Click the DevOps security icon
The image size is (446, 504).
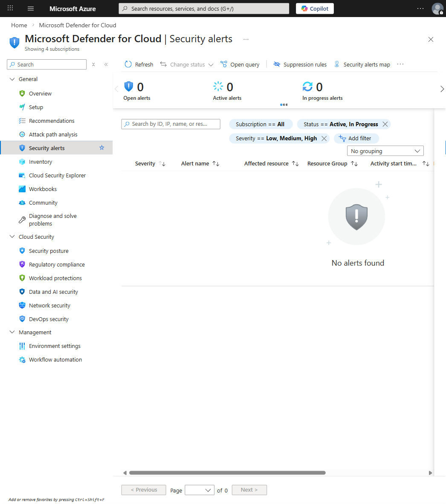[22, 319]
